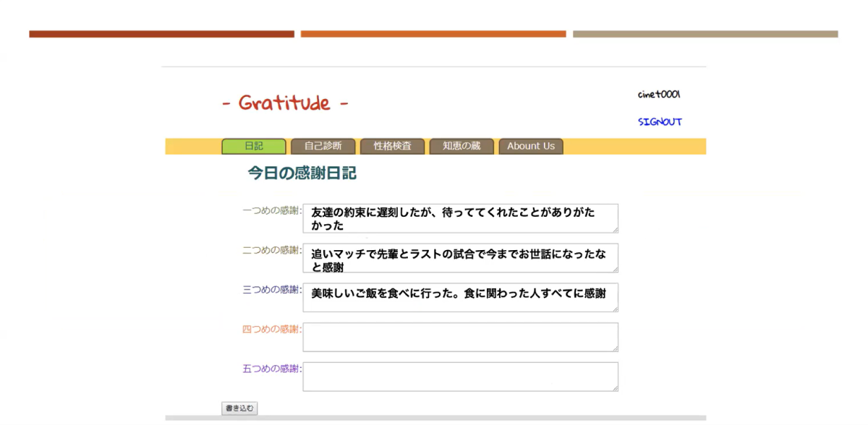Image resolution: width=868 pixels, height=425 pixels.
Task: Go to the 知恵の蔵 tab
Action: (x=461, y=146)
